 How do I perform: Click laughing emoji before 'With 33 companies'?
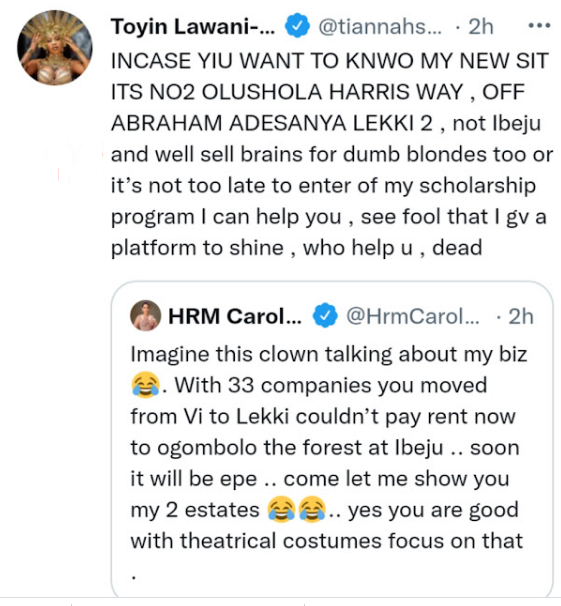(x=145, y=385)
